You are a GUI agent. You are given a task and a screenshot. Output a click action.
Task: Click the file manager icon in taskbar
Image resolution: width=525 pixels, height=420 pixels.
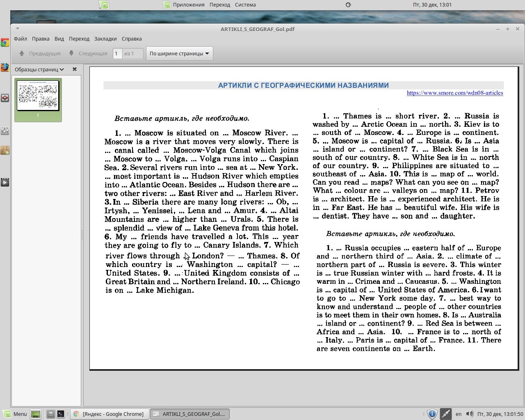click(x=51, y=414)
